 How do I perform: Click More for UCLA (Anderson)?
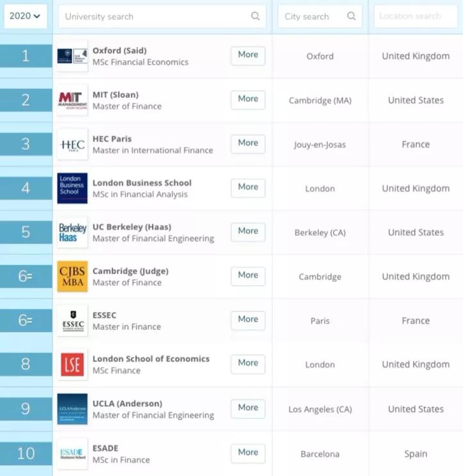pos(248,409)
